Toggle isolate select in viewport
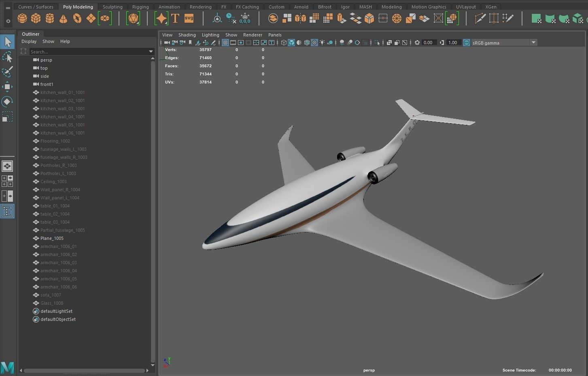The image size is (588, 376). click(x=377, y=43)
